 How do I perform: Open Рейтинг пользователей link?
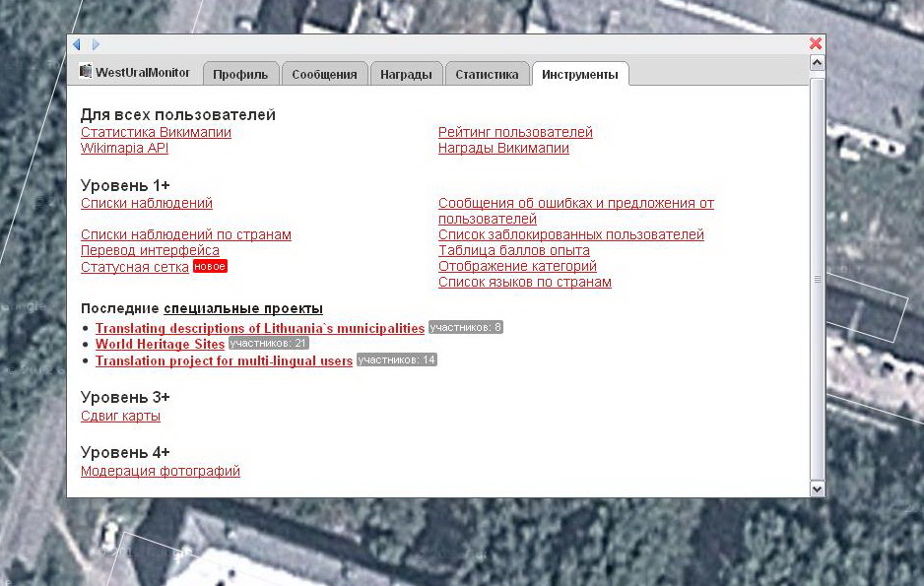[x=515, y=132]
